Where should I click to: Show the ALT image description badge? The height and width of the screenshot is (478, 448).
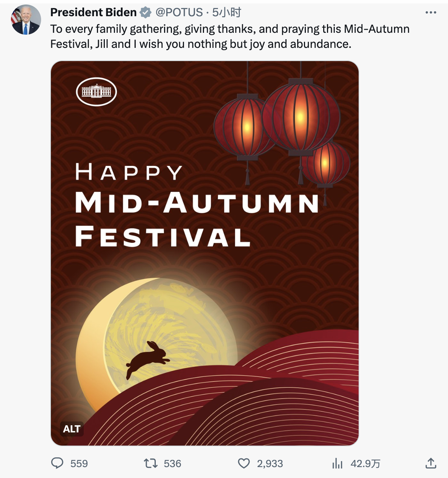click(72, 429)
